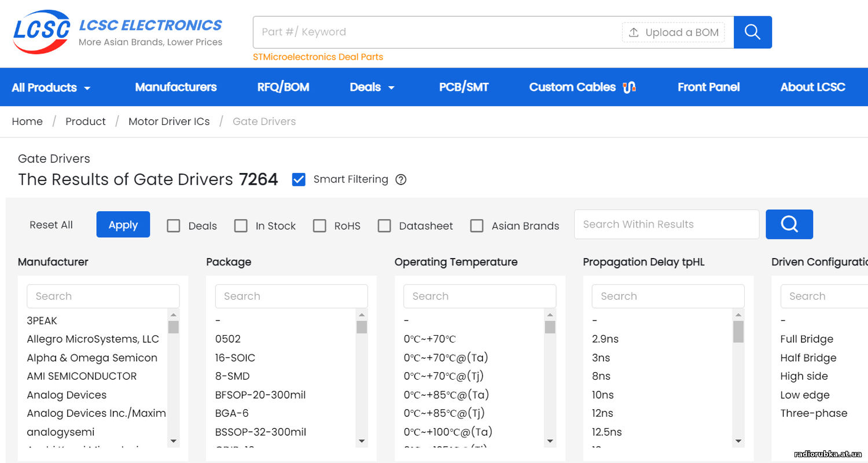Choose 0℃~+85℃@(Ta) temperature

tap(447, 395)
